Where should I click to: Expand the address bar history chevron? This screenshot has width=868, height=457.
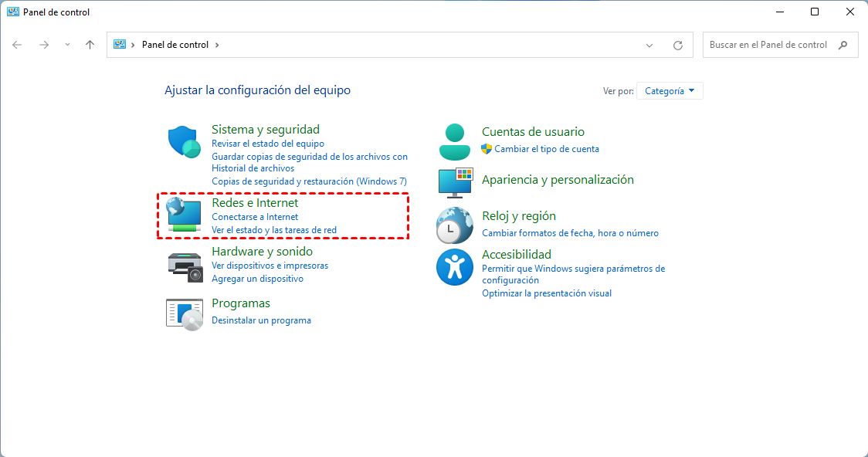coord(649,45)
